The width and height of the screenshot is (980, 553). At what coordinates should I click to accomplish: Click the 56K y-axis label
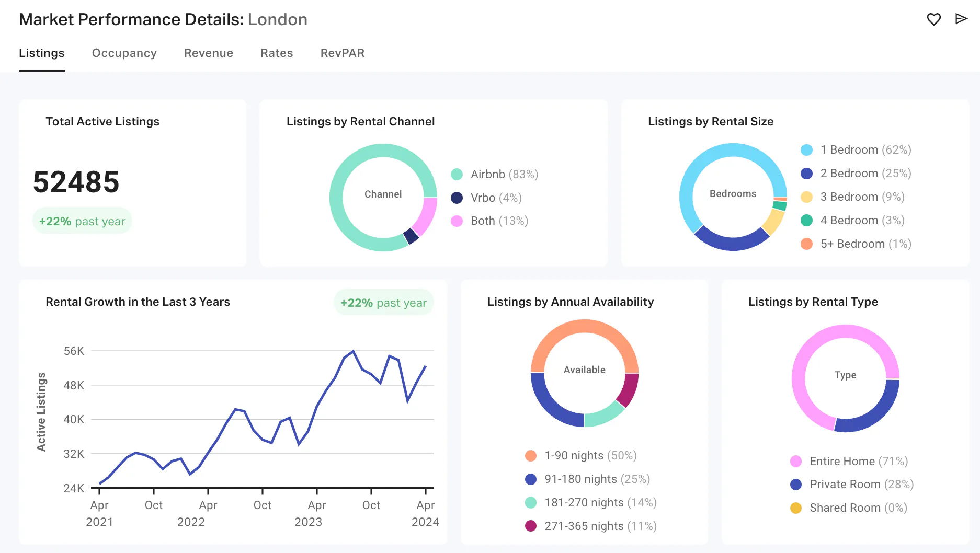pos(74,351)
